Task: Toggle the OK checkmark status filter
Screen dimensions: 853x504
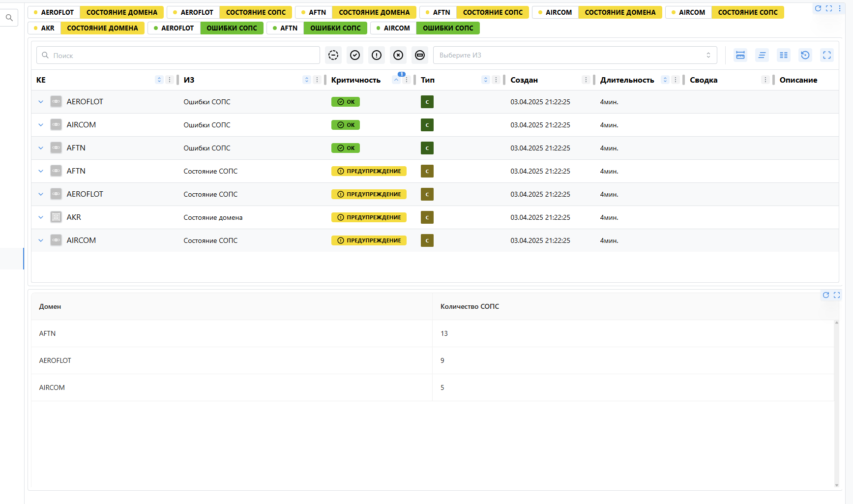Action: [355, 55]
